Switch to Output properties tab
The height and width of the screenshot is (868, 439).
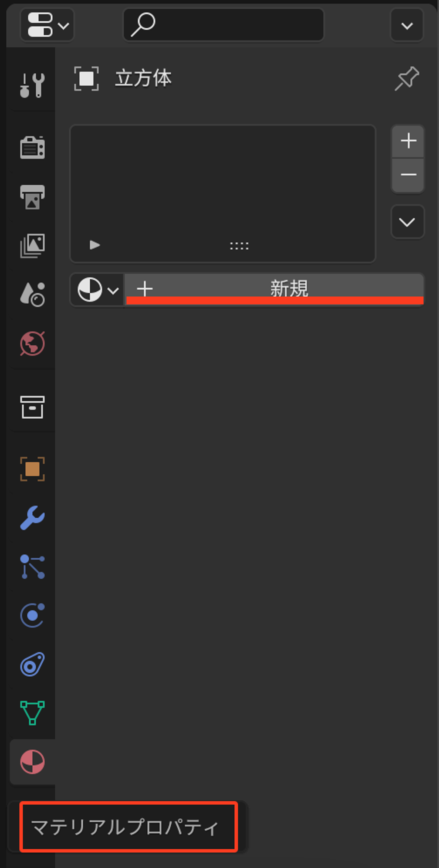coord(32,197)
